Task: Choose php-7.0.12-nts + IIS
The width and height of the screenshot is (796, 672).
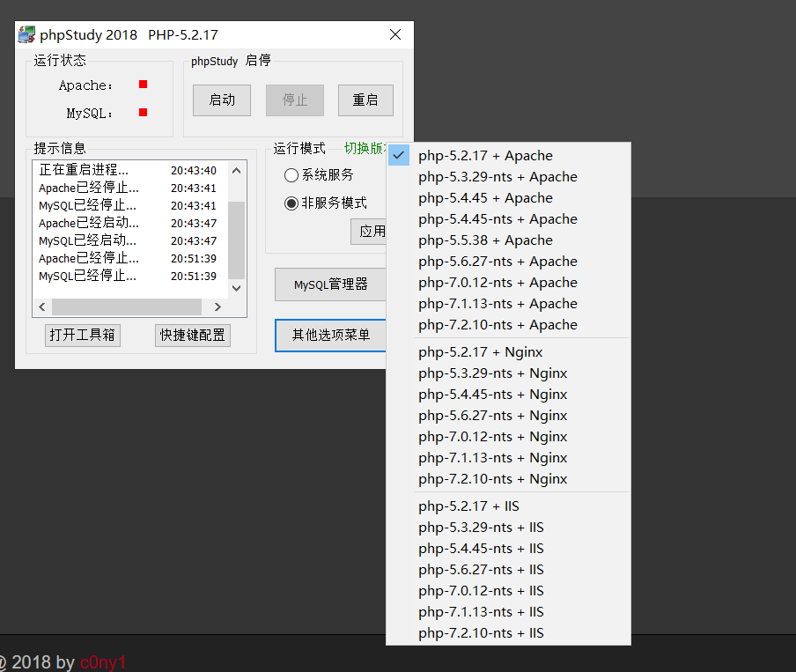Action: (508, 591)
